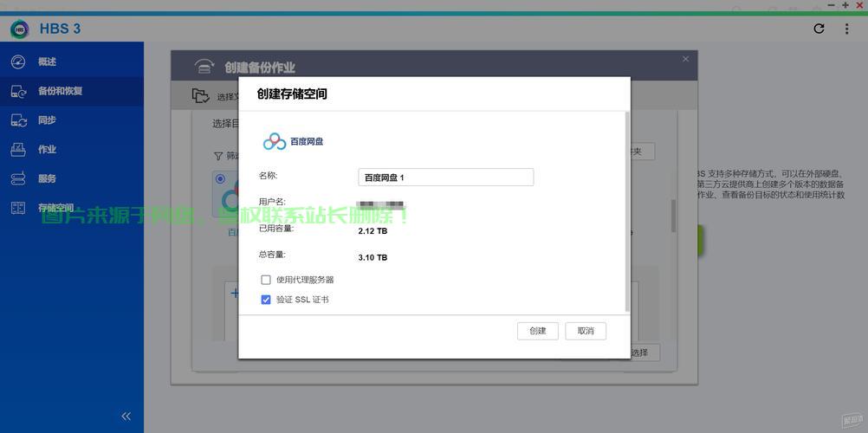Click the backup window's scrollbar thumb

pyautogui.click(x=674, y=216)
